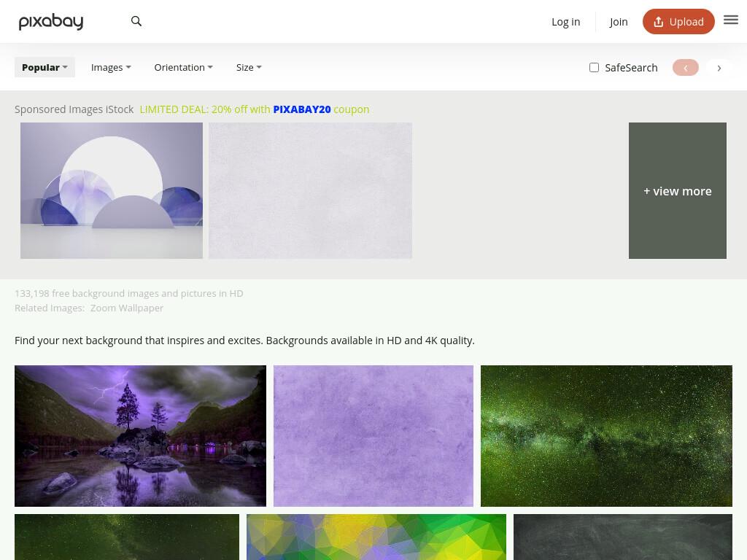Open green starry sky thumbnail in the bottom row
Screen dimensions: 747x560
127,537
